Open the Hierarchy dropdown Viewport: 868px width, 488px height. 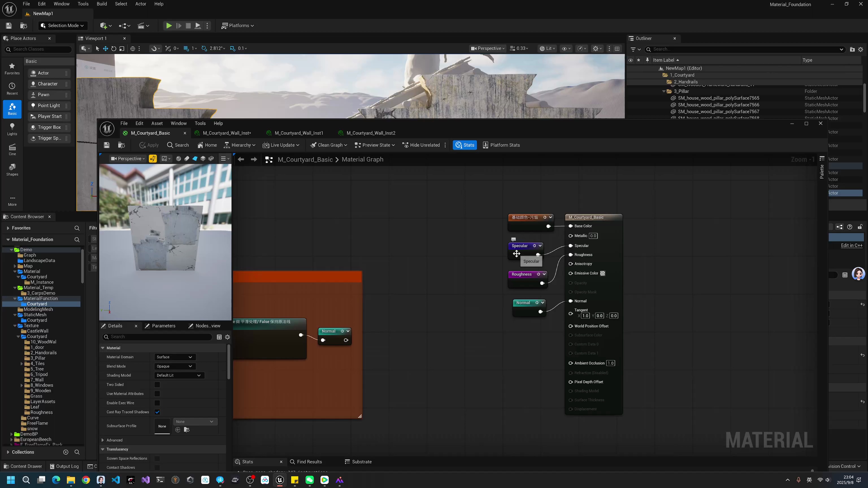pos(240,145)
